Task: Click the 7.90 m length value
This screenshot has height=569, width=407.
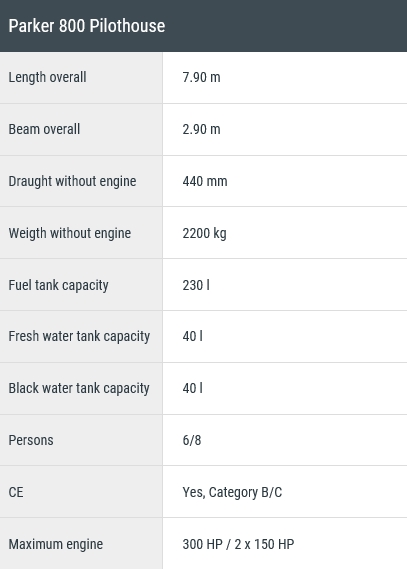Action: click(x=201, y=77)
